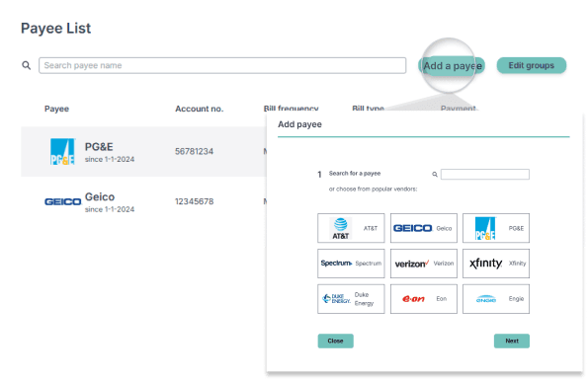Click the 'since 1-1-2024' text under PG&E

coord(110,160)
